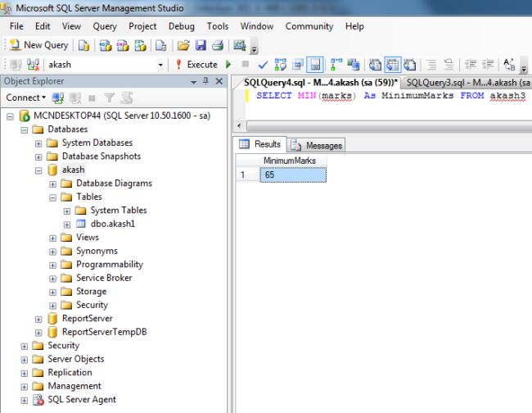Image resolution: width=532 pixels, height=413 pixels.
Task: Close the Object Explorer panel
Action: click(x=219, y=81)
